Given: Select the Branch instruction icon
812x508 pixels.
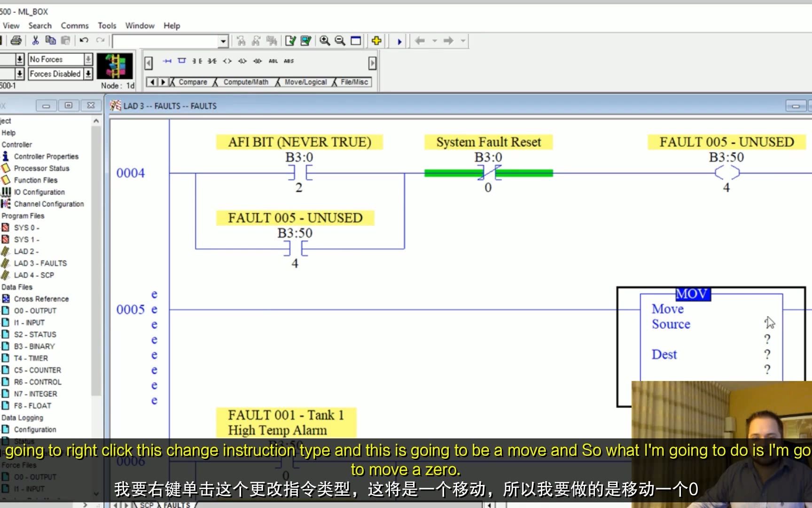Looking at the screenshot, I should click(x=181, y=61).
